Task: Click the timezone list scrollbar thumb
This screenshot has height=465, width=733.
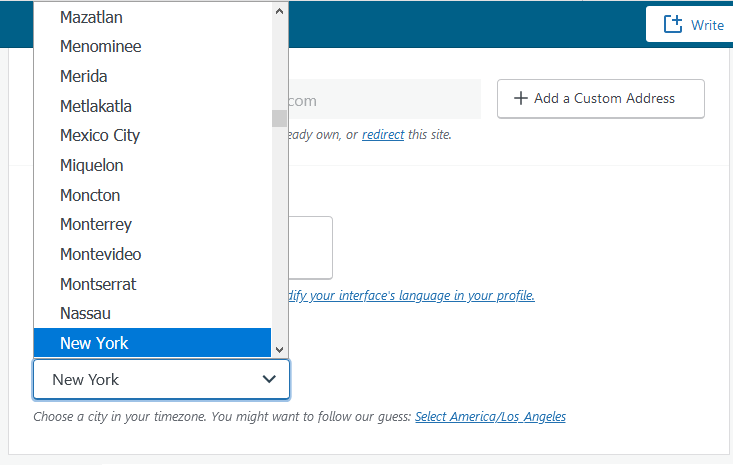Action: (279, 118)
